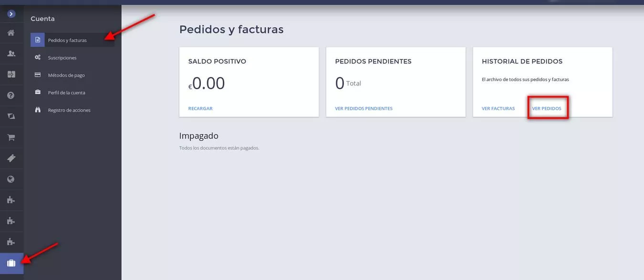Screen dimensions: 644x280
Task: Click VER PEDIDOS PENDIENTES link
Action: 364,109
